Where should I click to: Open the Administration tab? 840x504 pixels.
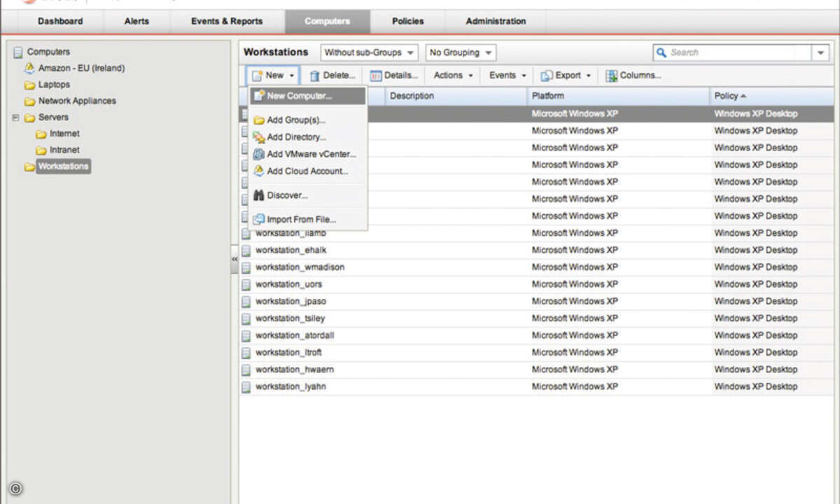(x=496, y=22)
